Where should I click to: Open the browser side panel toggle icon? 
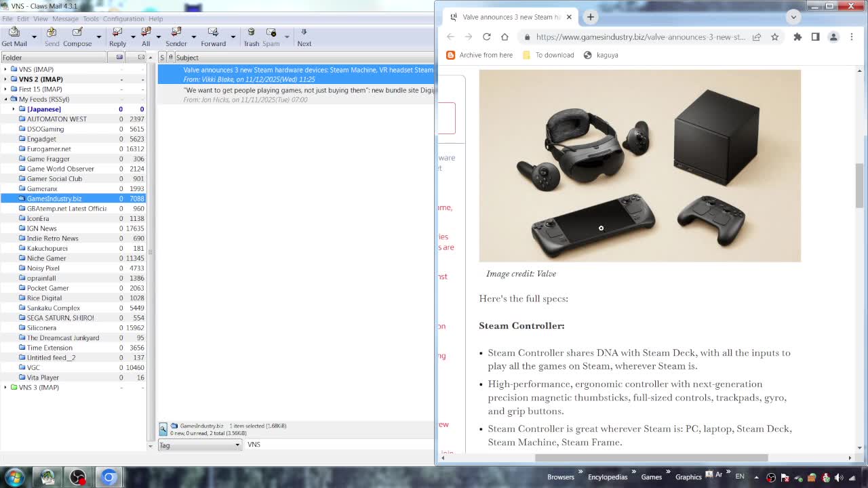815,37
